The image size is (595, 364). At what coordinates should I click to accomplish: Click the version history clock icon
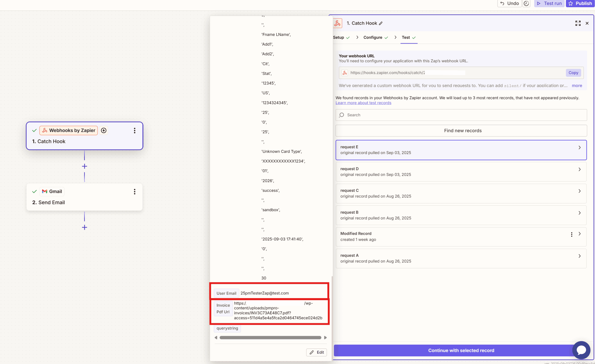pyautogui.click(x=526, y=3)
